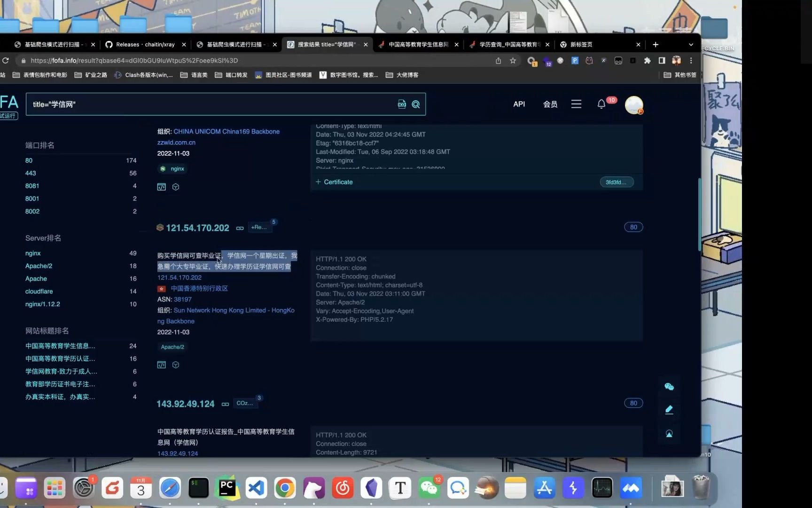Open the zzwld.com.cn link
812x508 pixels.
176,143
